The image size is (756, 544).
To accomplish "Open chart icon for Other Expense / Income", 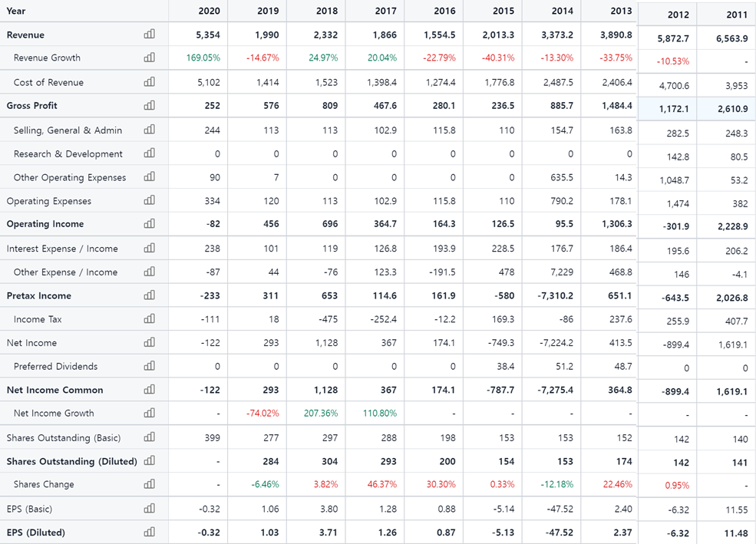I will (x=150, y=272).
